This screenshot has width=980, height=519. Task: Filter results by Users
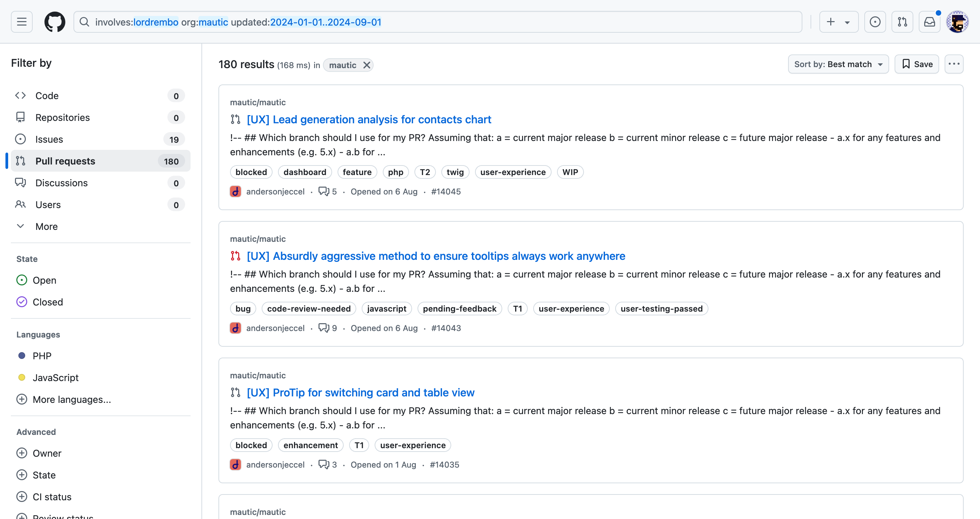click(100, 204)
